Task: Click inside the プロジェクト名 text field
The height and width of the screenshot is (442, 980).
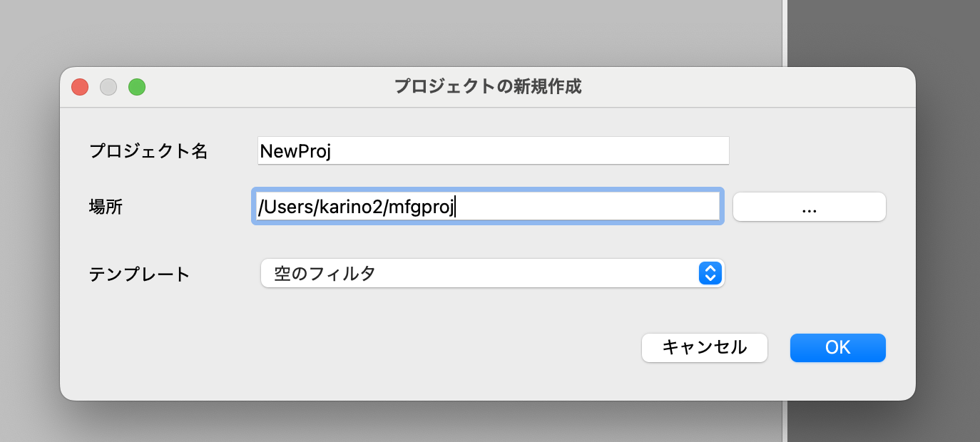Action: point(492,150)
